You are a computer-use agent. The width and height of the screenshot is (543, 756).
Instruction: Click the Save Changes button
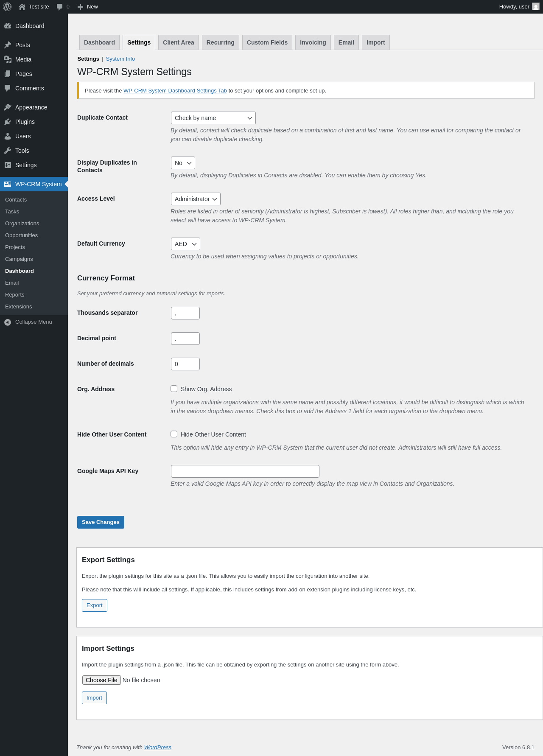(x=101, y=522)
